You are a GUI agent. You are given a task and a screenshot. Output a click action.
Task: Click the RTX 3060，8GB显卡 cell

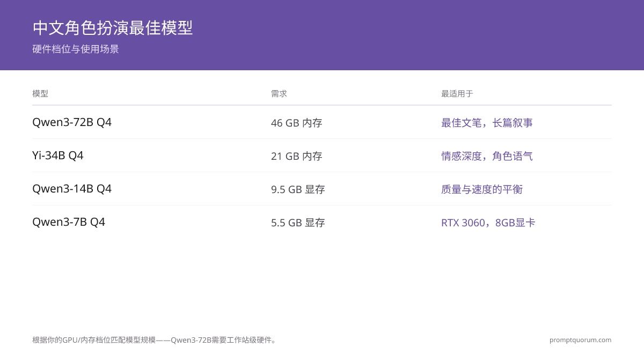[x=488, y=223]
